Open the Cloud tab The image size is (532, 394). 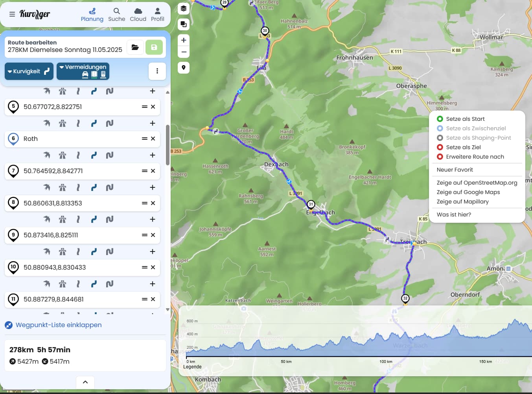(138, 15)
